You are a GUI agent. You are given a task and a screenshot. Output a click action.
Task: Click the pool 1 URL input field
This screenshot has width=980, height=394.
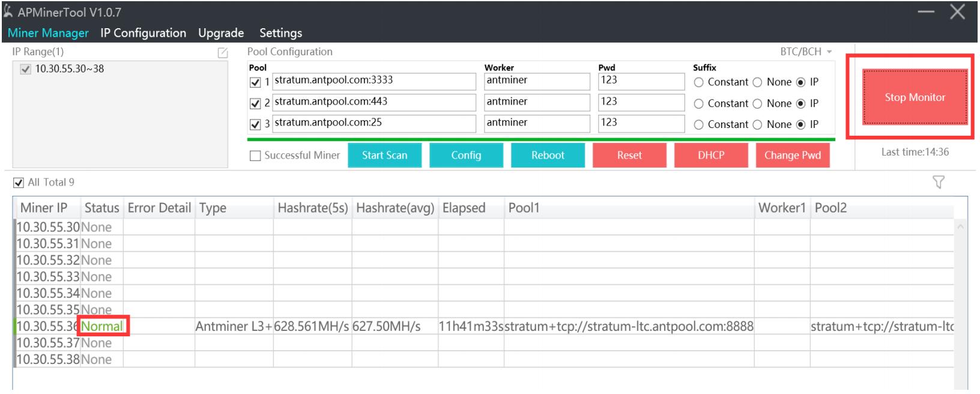point(374,80)
